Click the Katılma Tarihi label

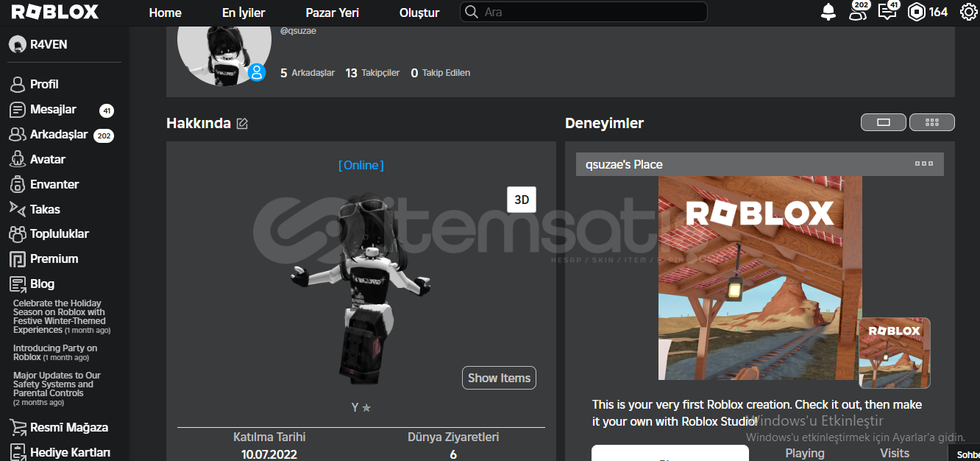click(269, 437)
